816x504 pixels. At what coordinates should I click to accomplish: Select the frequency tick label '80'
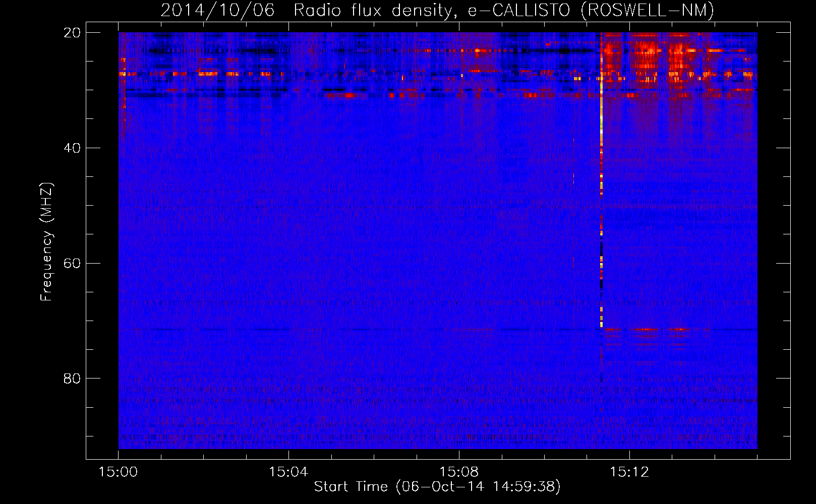click(x=72, y=379)
